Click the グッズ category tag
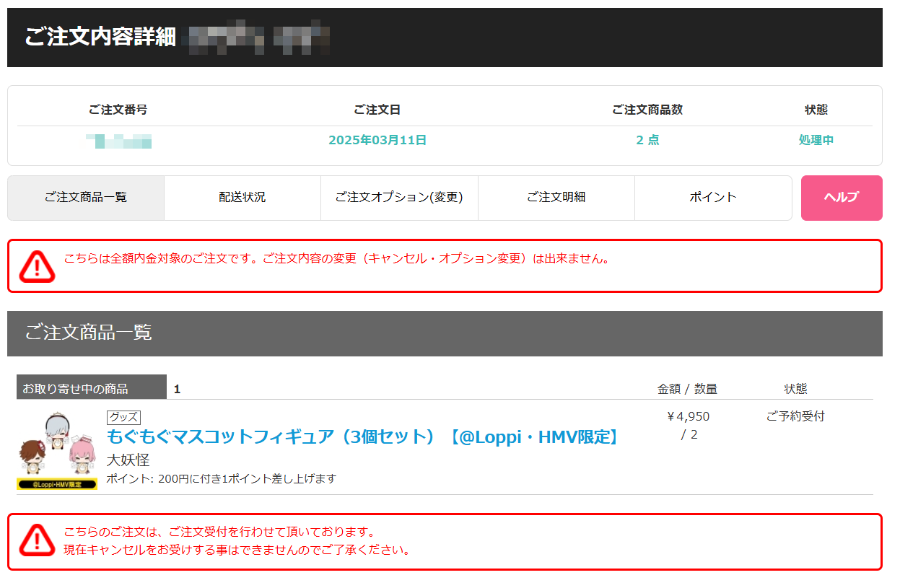Viewport: 900px width, 588px height. click(123, 417)
